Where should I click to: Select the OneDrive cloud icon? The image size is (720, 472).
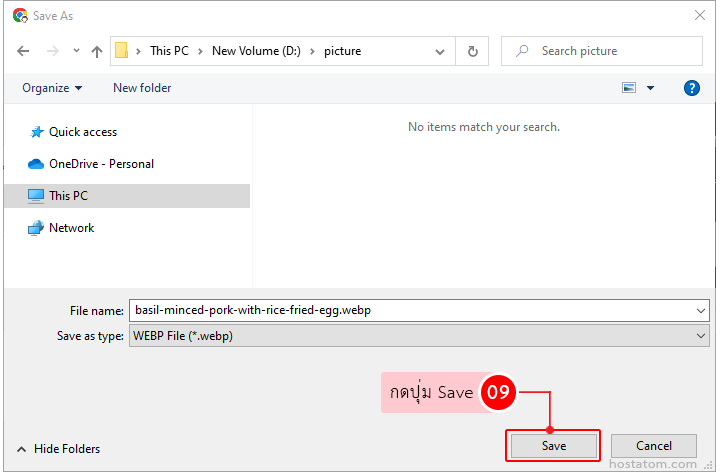click(37, 164)
